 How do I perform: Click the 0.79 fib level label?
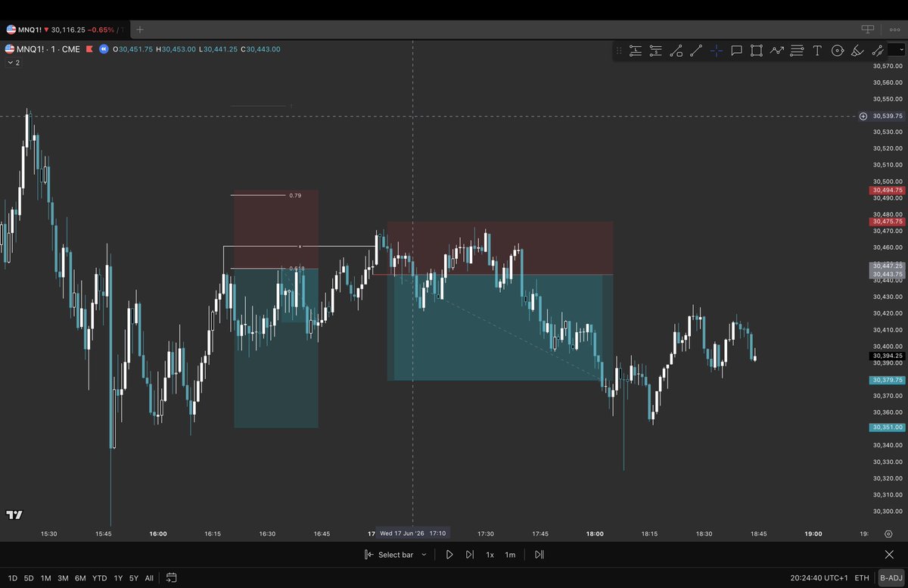pos(295,195)
